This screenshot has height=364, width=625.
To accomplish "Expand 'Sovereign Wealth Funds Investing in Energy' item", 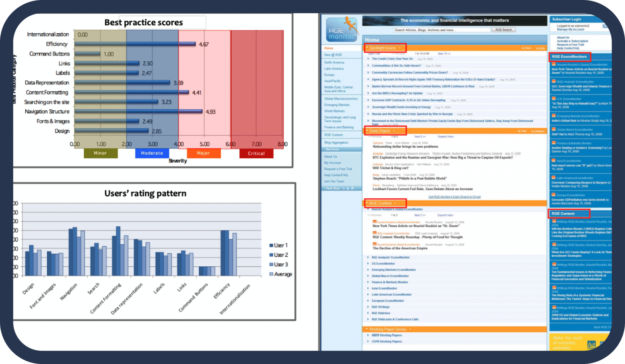I will (368, 107).
